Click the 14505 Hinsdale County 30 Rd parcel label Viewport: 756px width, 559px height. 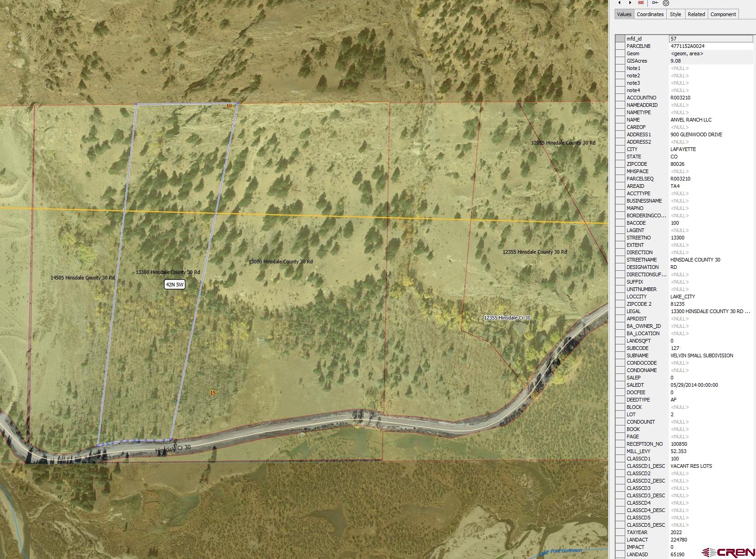[x=83, y=278]
